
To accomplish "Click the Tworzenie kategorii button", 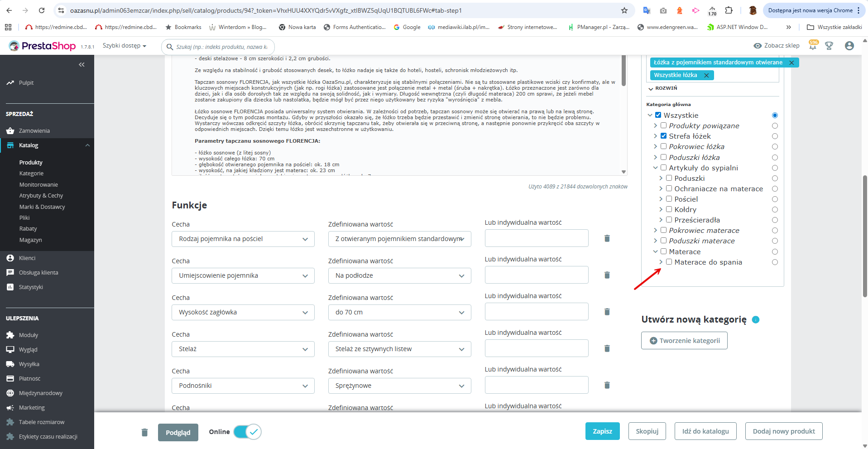I will [x=684, y=341].
